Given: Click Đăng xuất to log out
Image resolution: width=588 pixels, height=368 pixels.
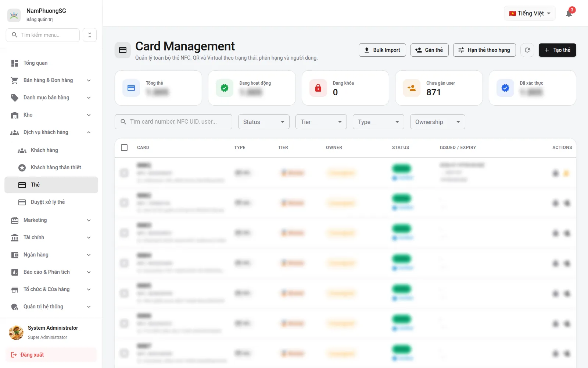Looking at the screenshot, I should click(x=51, y=355).
